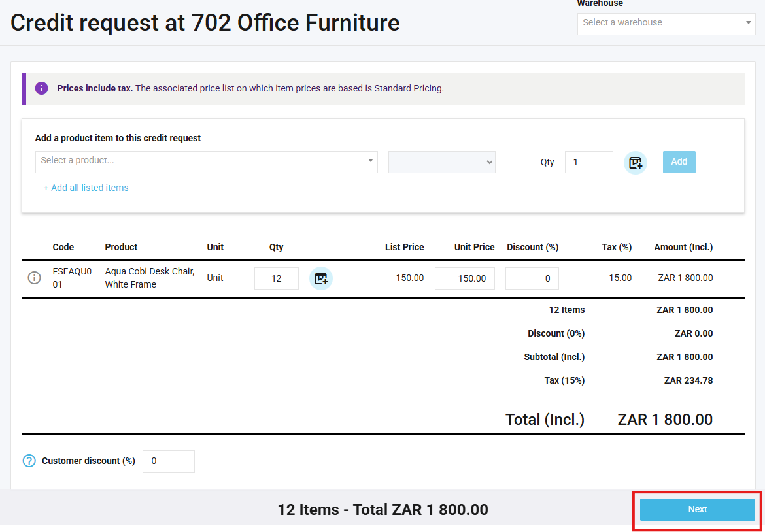The height and width of the screenshot is (532, 765).
Task: Click the Code column header
Action: click(63, 247)
